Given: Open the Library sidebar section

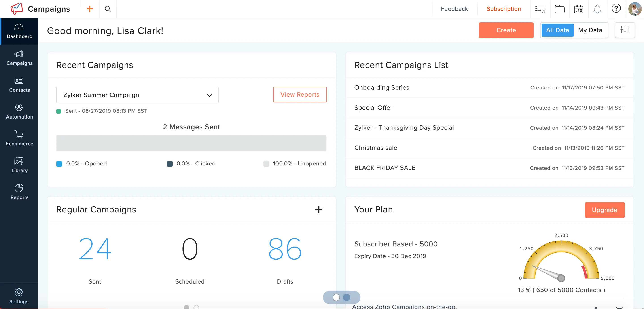Looking at the screenshot, I should pos(19,165).
